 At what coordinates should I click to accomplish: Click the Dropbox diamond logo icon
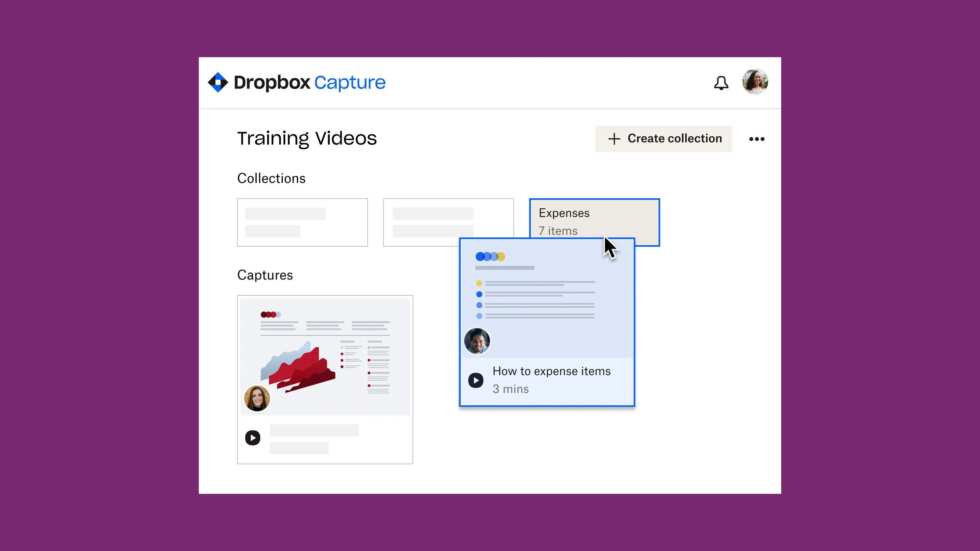[218, 82]
